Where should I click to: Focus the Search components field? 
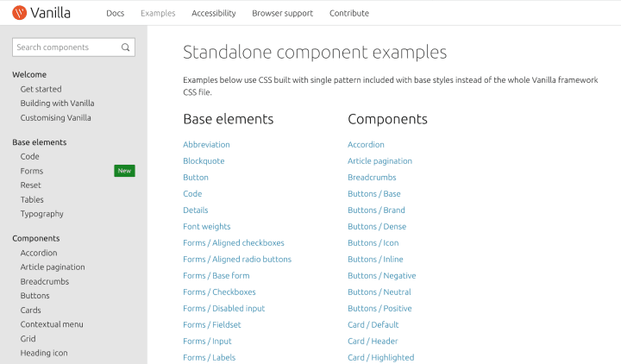coord(73,47)
